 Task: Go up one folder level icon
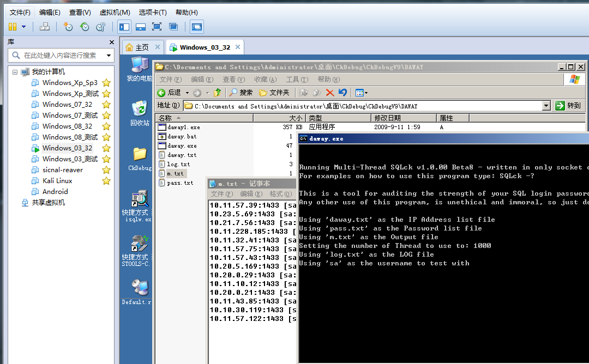pyautogui.click(x=217, y=92)
